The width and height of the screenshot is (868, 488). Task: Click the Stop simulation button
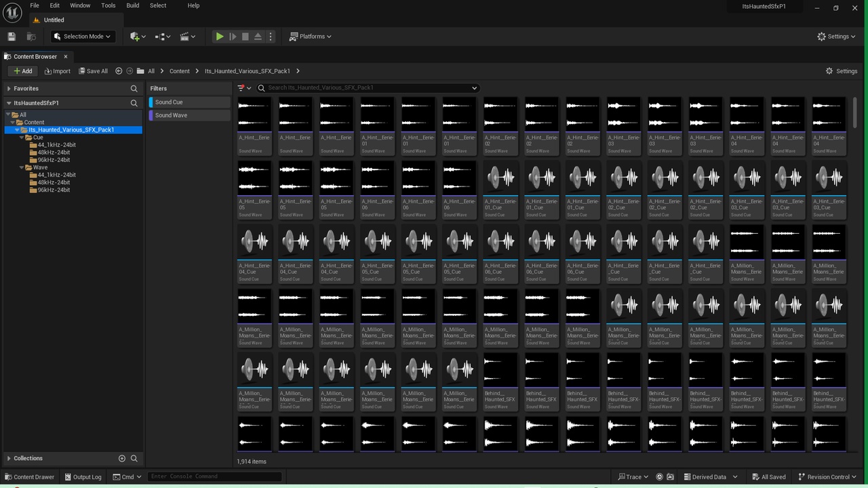click(x=245, y=37)
